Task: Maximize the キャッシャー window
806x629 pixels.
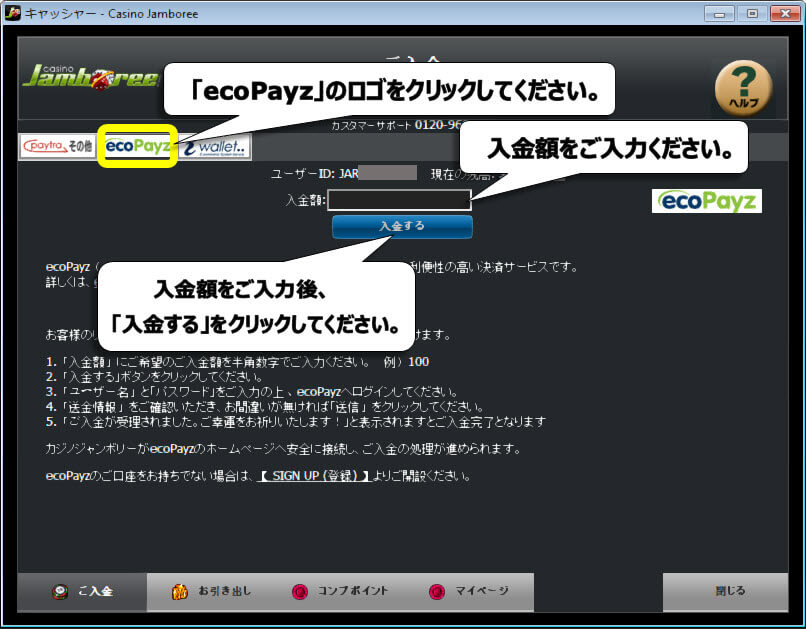Action: [x=752, y=14]
